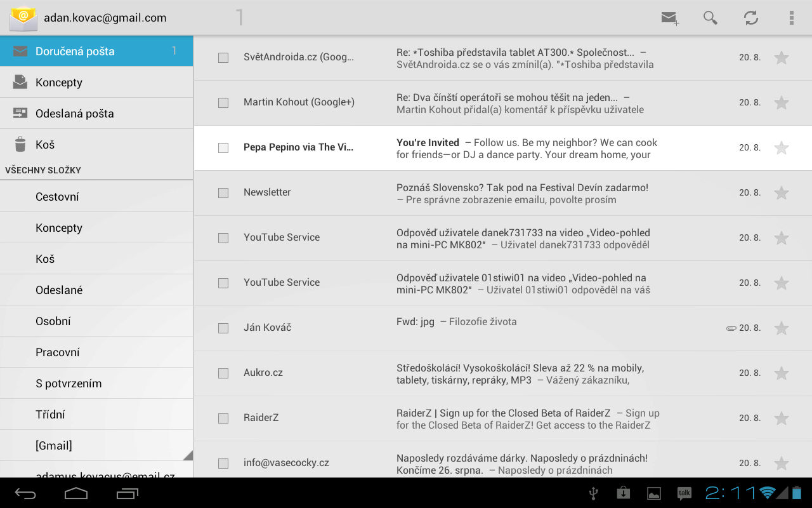This screenshot has width=812, height=508.
Task: Star the Pepa Pepino email
Action: click(782, 148)
